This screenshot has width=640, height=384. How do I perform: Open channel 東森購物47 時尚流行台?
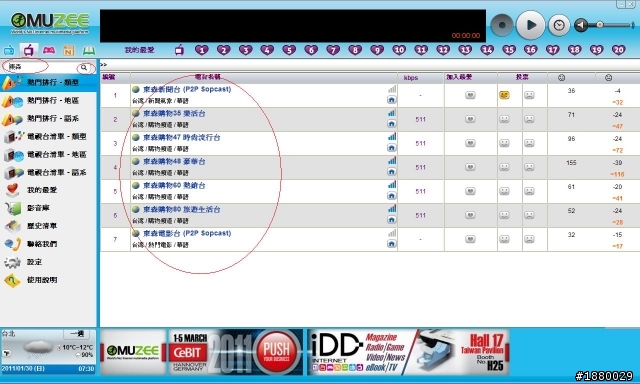pyautogui.click(x=182, y=138)
